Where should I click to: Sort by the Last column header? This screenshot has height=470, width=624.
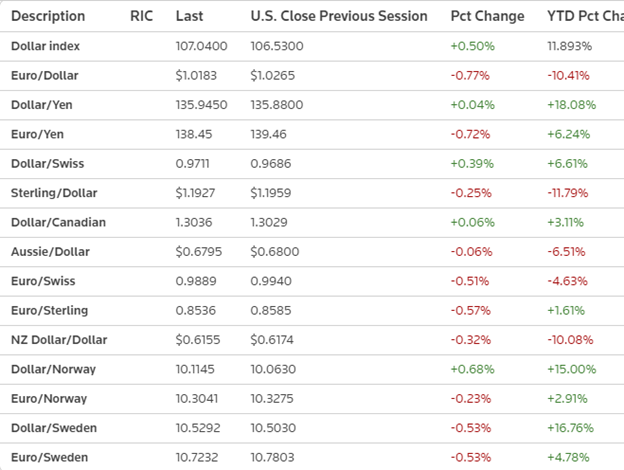[189, 17]
